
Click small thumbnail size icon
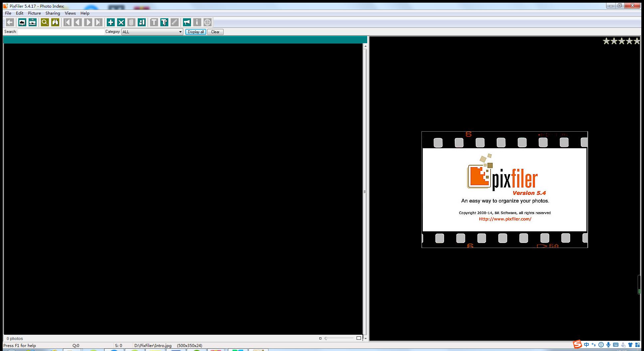(320, 338)
